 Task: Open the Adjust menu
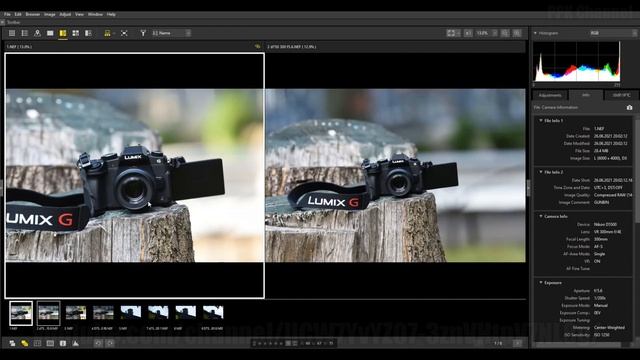pyautogui.click(x=65, y=14)
